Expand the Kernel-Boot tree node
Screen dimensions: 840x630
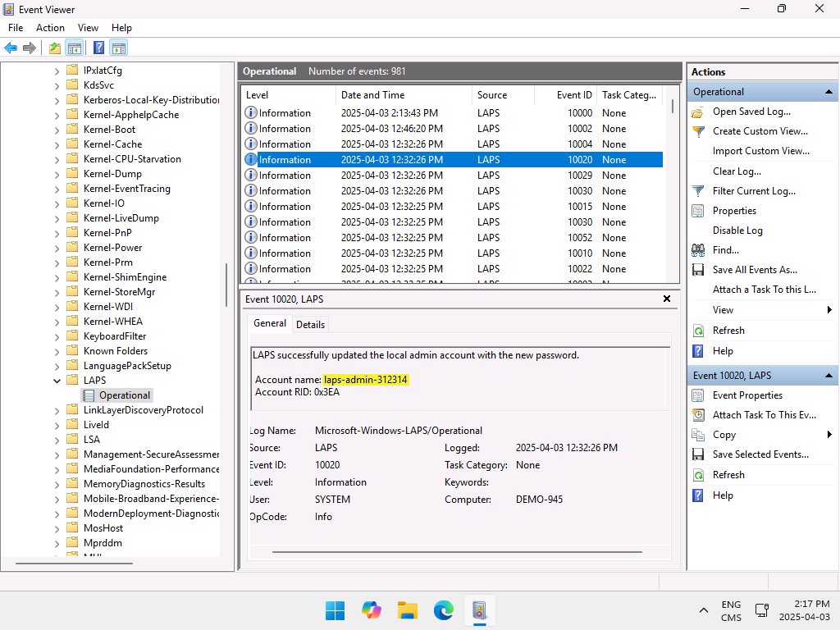pos(57,130)
